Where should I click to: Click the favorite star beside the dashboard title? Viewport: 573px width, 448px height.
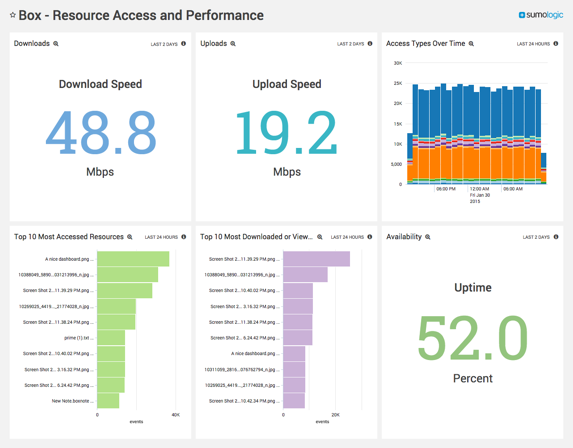[x=13, y=15]
